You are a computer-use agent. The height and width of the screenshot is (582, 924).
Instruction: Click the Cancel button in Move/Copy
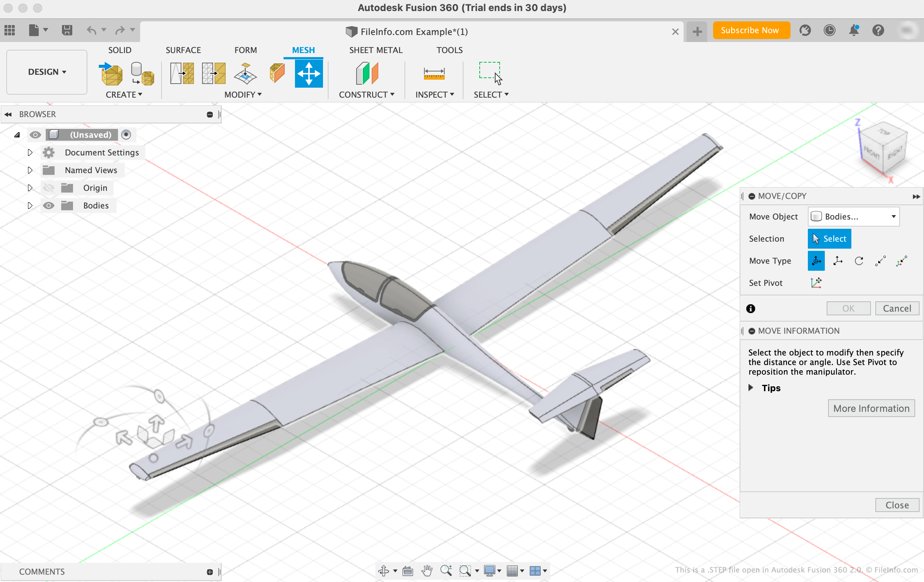point(897,308)
